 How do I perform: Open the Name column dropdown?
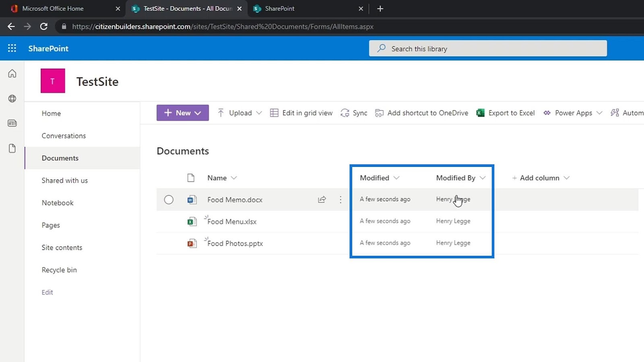[x=234, y=178]
